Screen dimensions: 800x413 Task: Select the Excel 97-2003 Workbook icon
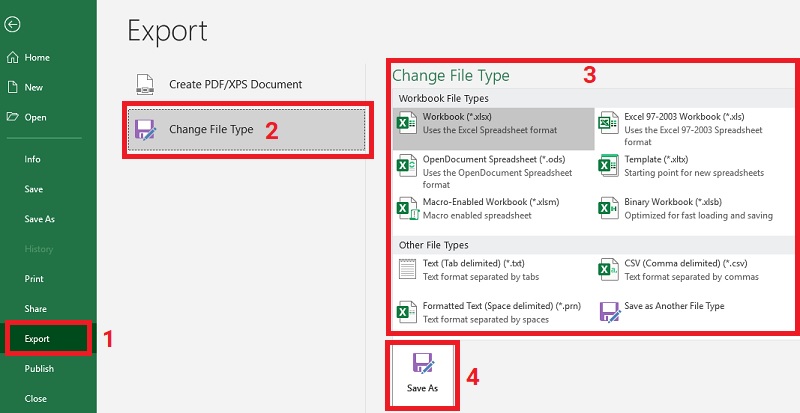(x=609, y=123)
